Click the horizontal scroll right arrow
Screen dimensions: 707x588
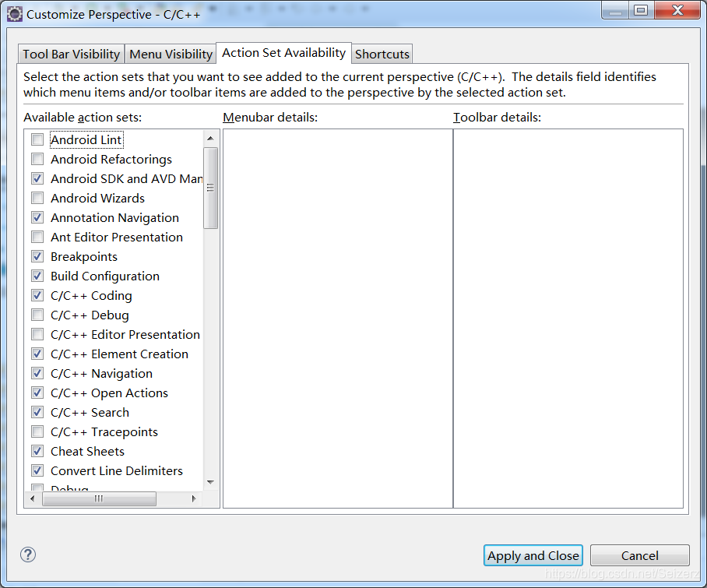[194, 498]
